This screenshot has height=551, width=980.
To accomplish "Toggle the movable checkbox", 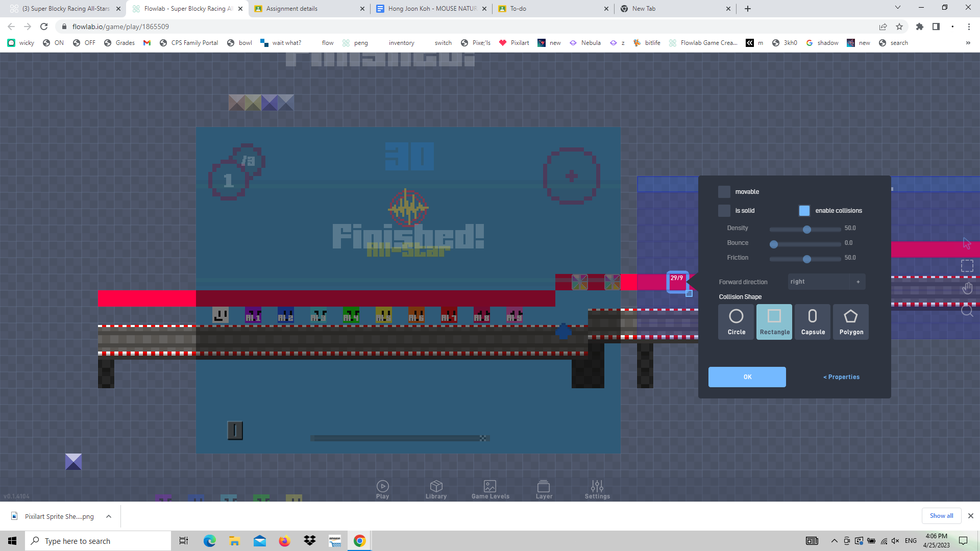I will point(724,192).
